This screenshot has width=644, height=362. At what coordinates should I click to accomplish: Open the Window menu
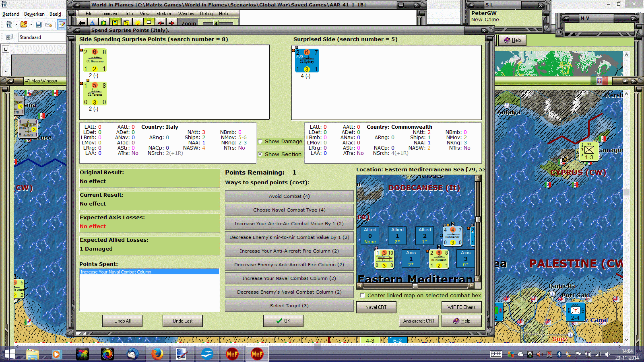pyautogui.click(x=186, y=14)
